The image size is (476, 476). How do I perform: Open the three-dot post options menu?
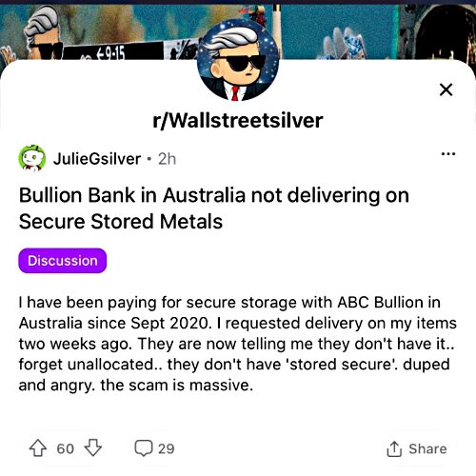point(448,154)
